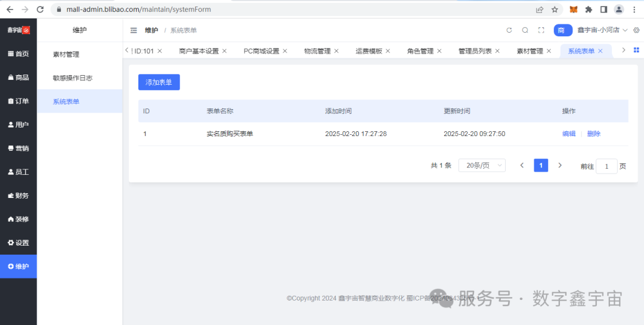Open 商品 in the left navigation
The width and height of the screenshot is (644, 325).
pos(18,78)
